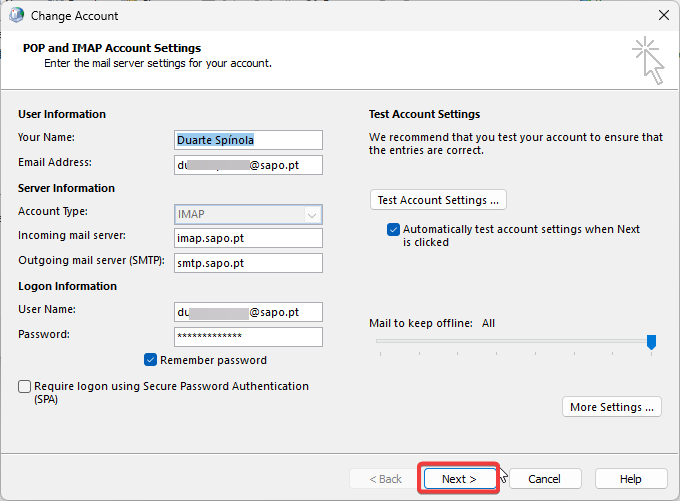Enable Require logon using Secure Password Authentication

[24, 386]
